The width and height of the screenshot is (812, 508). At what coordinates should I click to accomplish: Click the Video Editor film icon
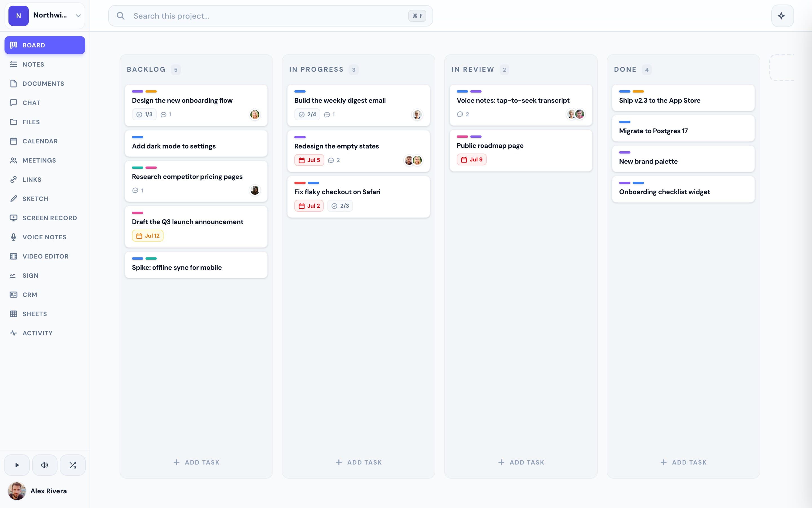click(14, 256)
